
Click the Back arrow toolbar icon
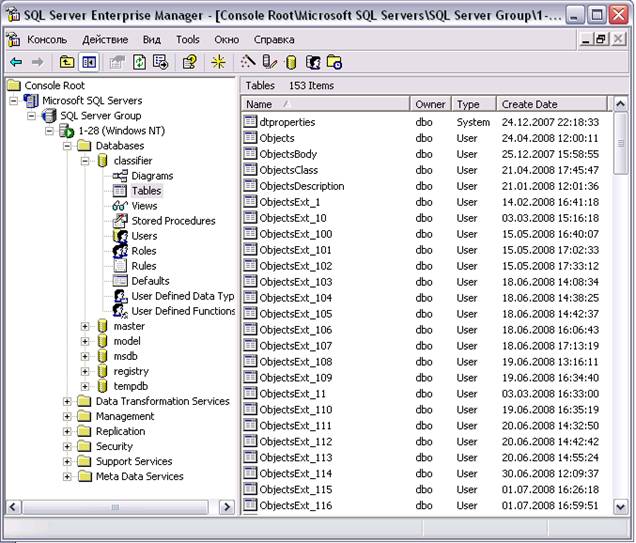pyautogui.click(x=16, y=62)
